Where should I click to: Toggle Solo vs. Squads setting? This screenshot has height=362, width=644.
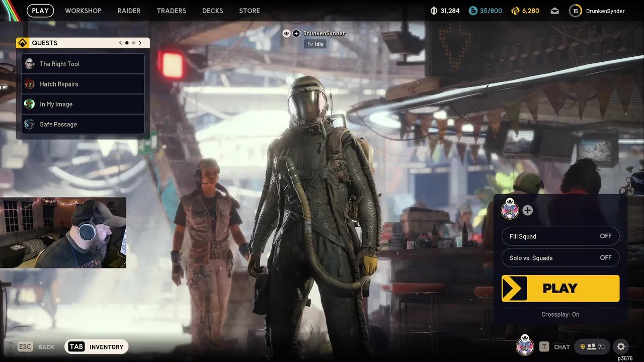(x=560, y=258)
